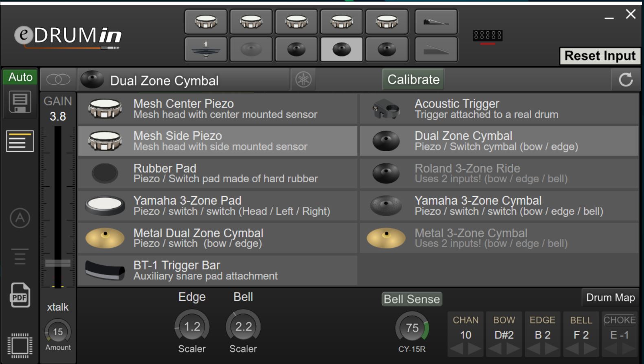The height and width of the screenshot is (364, 644).
Task: Choose Yamaha 3-Zone Cymbal type
Action: point(499,205)
